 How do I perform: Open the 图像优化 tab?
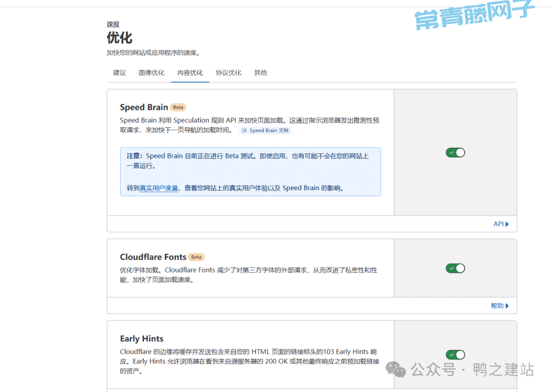coord(151,73)
